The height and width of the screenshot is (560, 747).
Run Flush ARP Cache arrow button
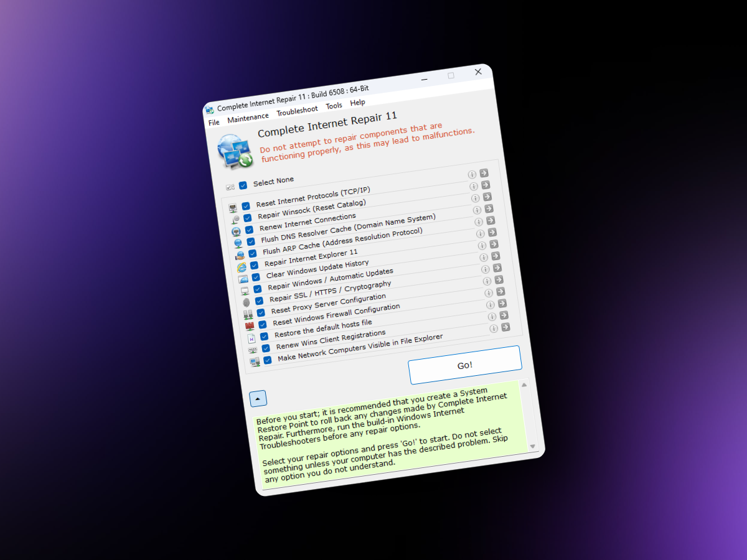(491, 220)
